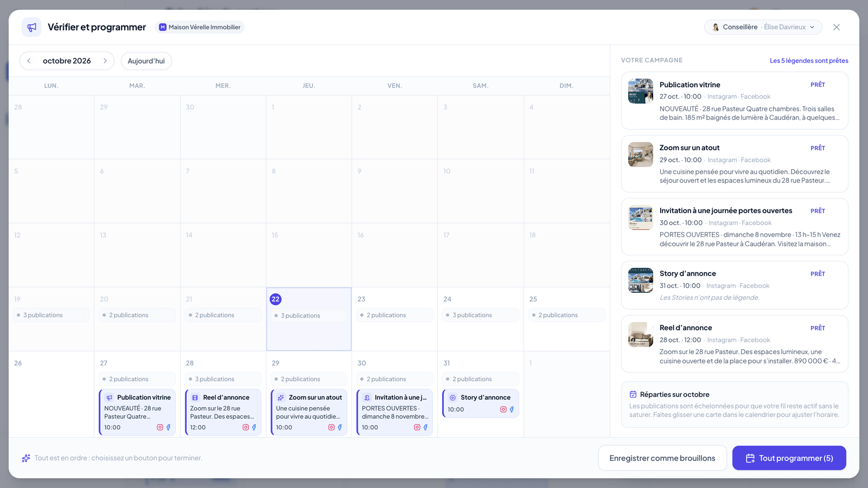Open Reel d'annonce thumbnail in campaign list

point(641,335)
